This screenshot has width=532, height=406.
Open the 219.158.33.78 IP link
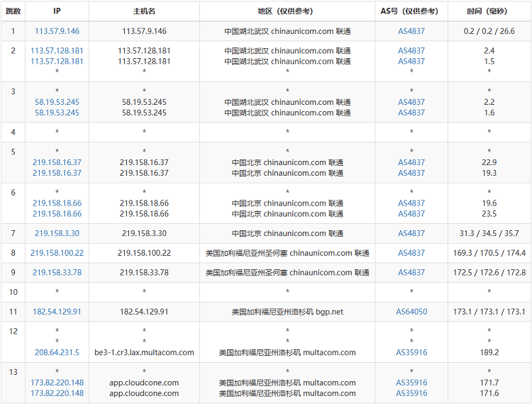(57, 273)
